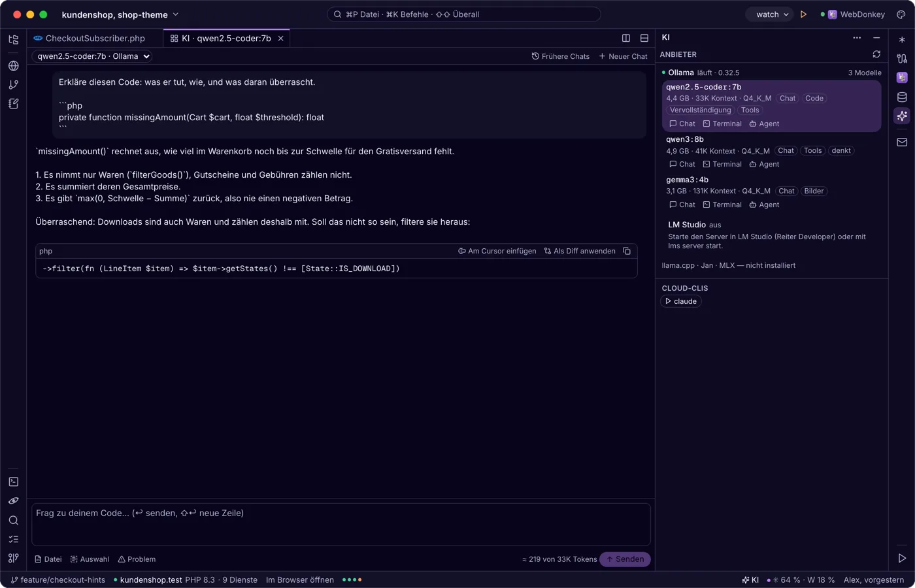This screenshot has height=588, width=915.
Task: Refresh the Anbieter provider list
Action: coord(876,54)
